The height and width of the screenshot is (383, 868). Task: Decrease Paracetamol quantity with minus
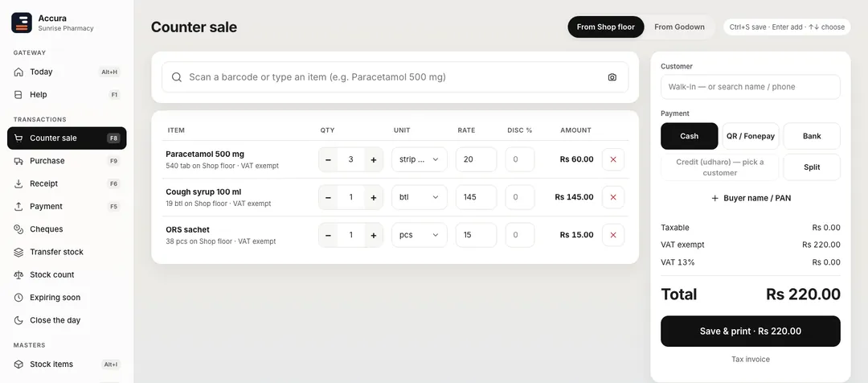click(x=328, y=159)
